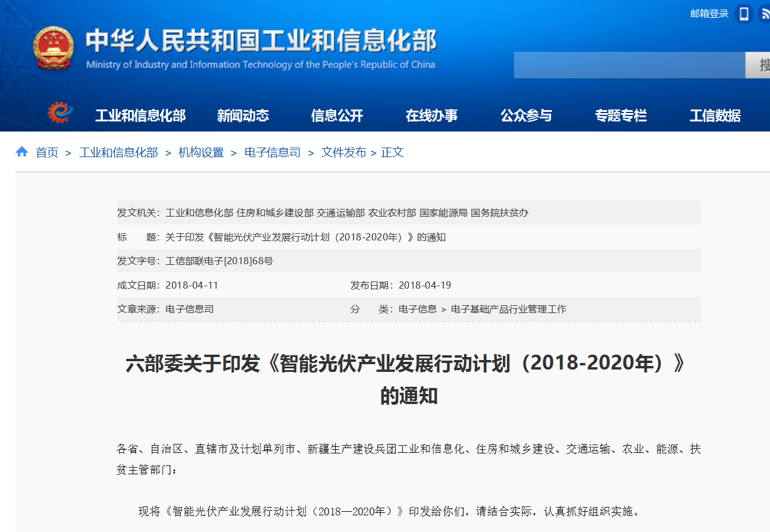Click 文件发布 breadcrumb link
Screen dimensions: 770x532
[x=344, y=152]
